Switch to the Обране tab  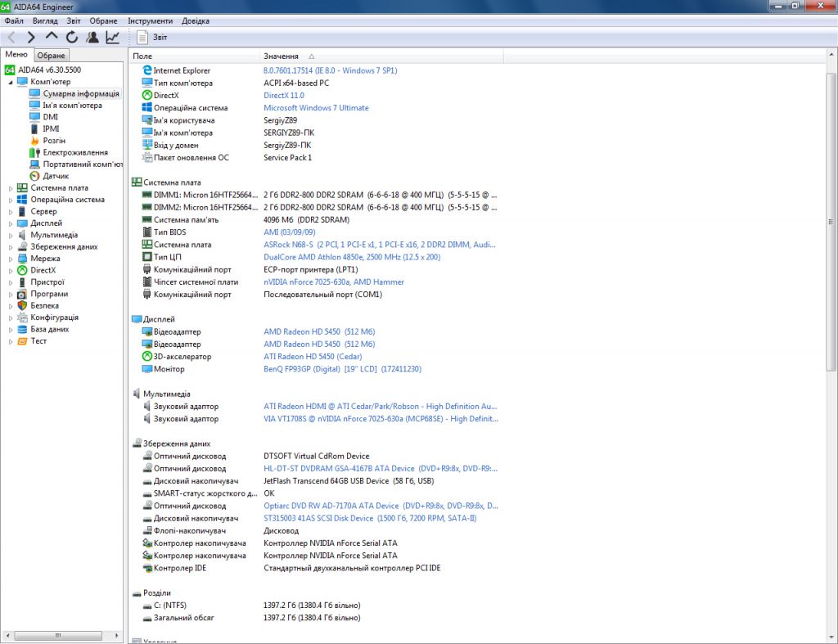point(52,55)
